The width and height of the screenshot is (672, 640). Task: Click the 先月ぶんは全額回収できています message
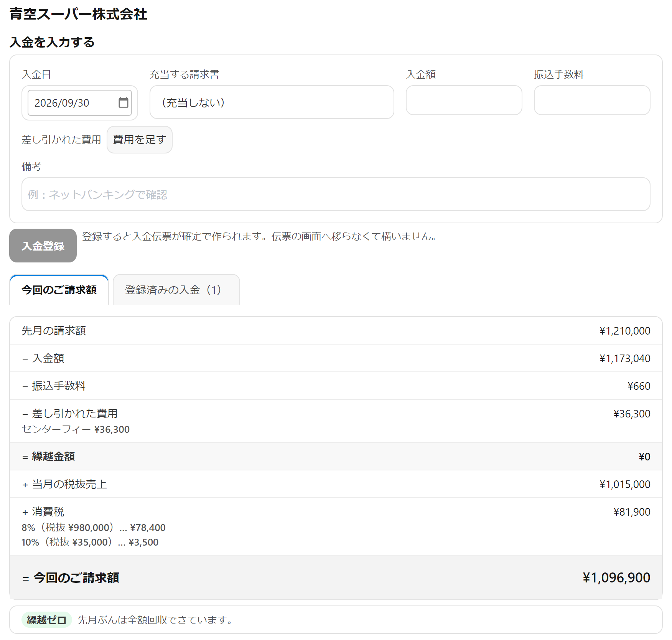coord(155,620)
